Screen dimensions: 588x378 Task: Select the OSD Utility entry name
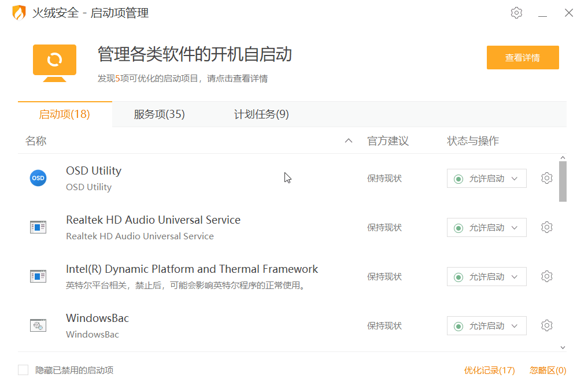94,171
